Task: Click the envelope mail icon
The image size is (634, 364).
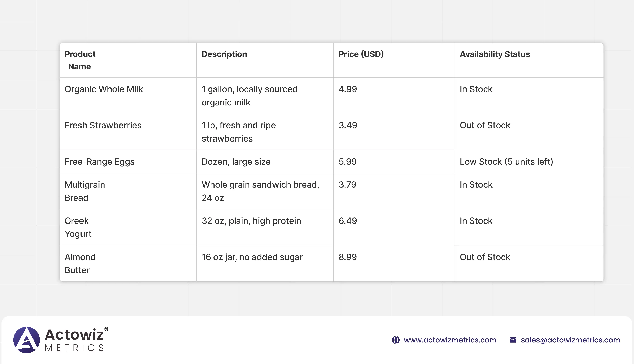Action: tap(513, 340)
